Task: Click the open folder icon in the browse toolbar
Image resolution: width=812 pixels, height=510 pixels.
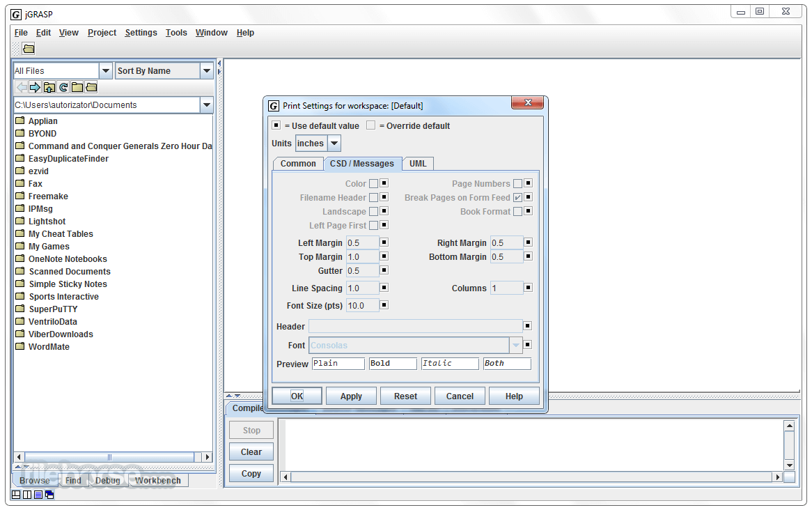Action: pos(91,87)
